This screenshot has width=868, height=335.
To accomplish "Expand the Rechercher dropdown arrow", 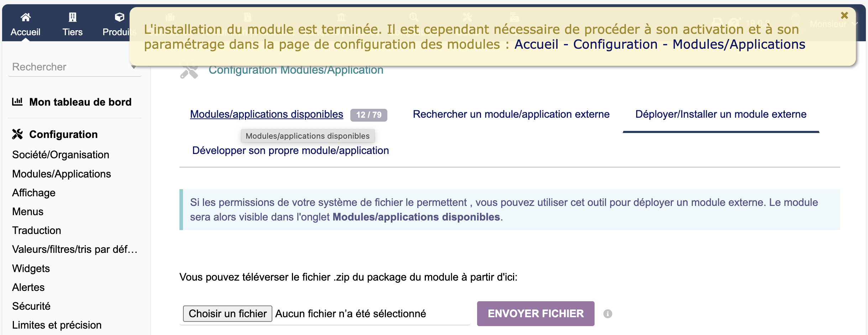I will [134, 67].
